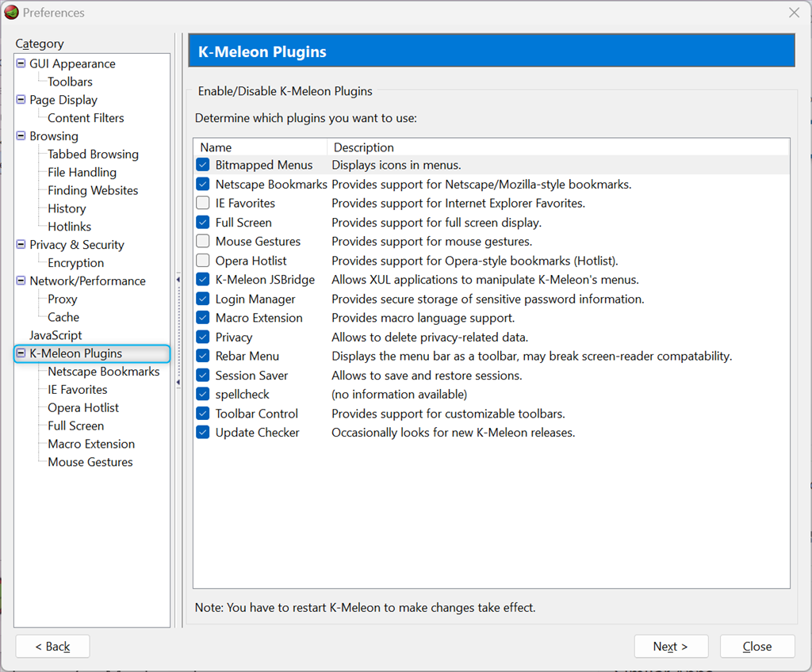The width and height of the screenshot is (812, 672).
Task: Select Page Display in category tree
Action: [63, 100]
